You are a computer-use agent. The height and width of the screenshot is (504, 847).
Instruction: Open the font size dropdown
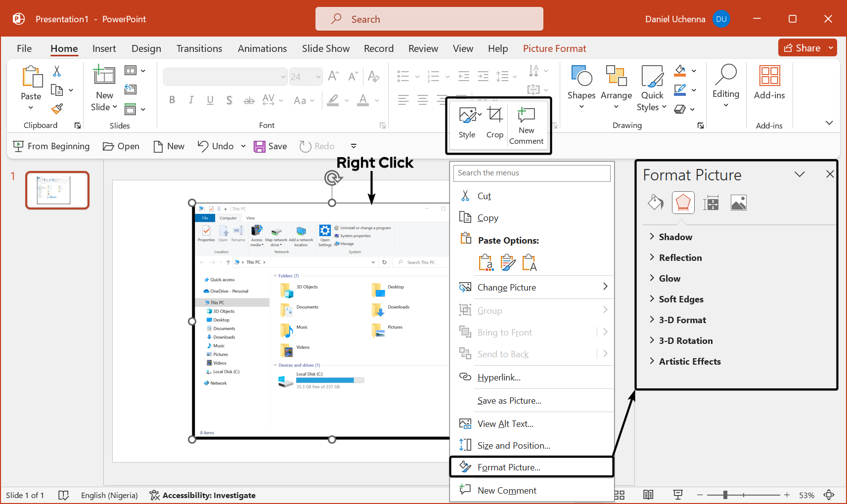click(x=318, y=77)
